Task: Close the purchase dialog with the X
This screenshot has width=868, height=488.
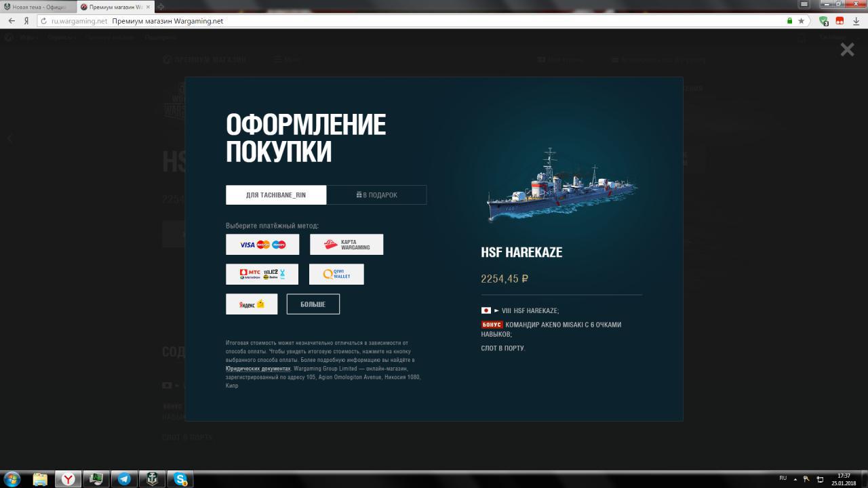Action: tap(847, 49)
